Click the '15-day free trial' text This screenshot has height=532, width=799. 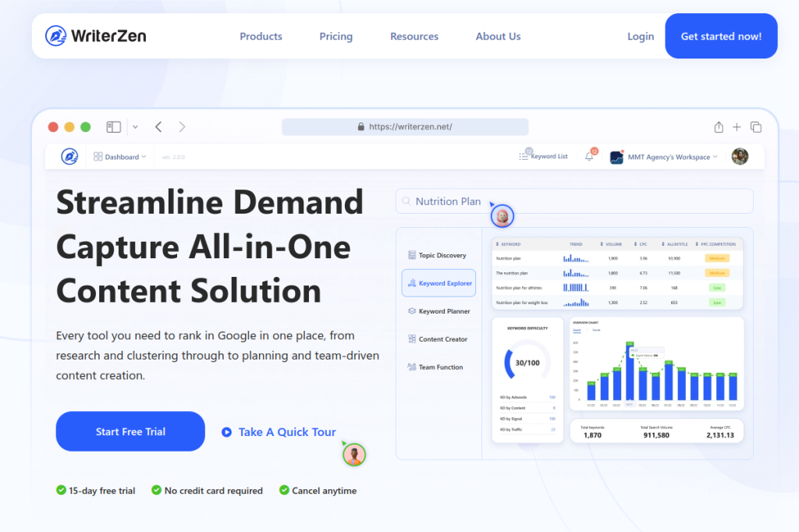click(102, 491)
